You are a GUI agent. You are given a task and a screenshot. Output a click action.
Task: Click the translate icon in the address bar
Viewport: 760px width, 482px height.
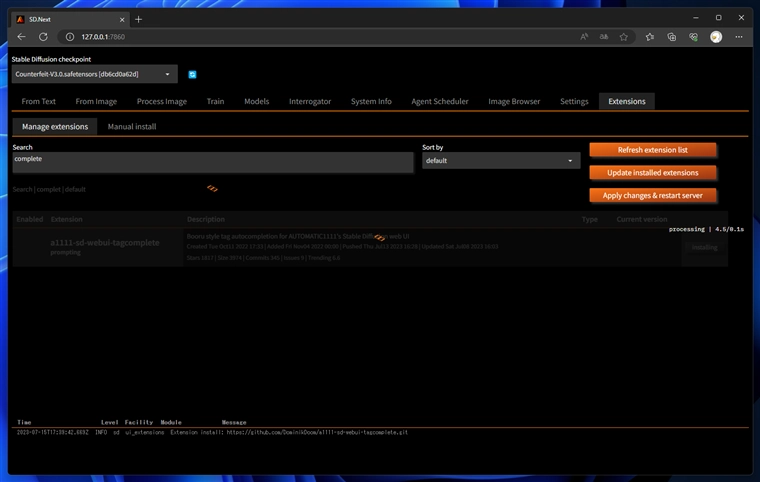[x=603, y=37]
